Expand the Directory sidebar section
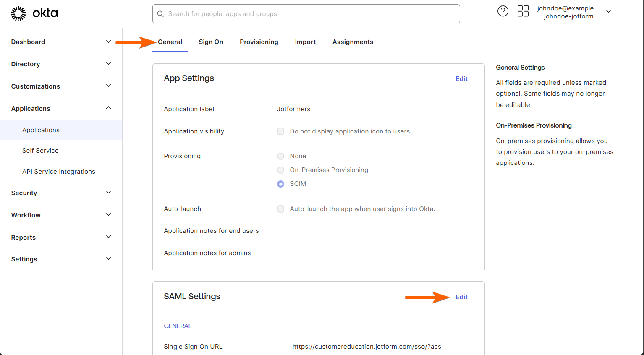The image size is (644, 355). coord(108,64)
